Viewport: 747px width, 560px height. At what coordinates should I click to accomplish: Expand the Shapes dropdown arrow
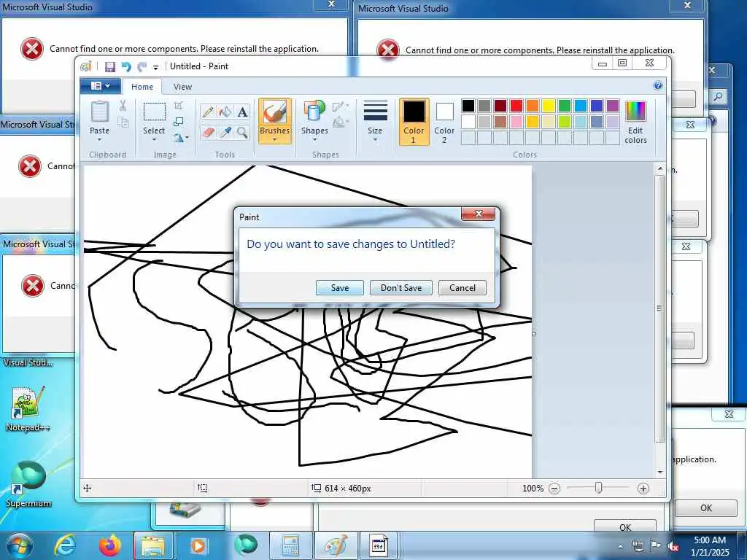pyautogui.click(x=314, y=140)
